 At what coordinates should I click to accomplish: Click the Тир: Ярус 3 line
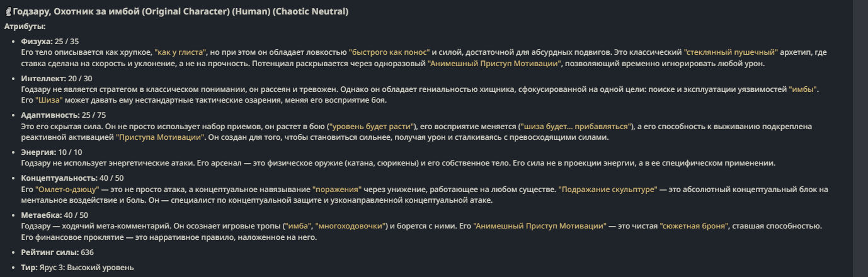[x=77, y=268]
